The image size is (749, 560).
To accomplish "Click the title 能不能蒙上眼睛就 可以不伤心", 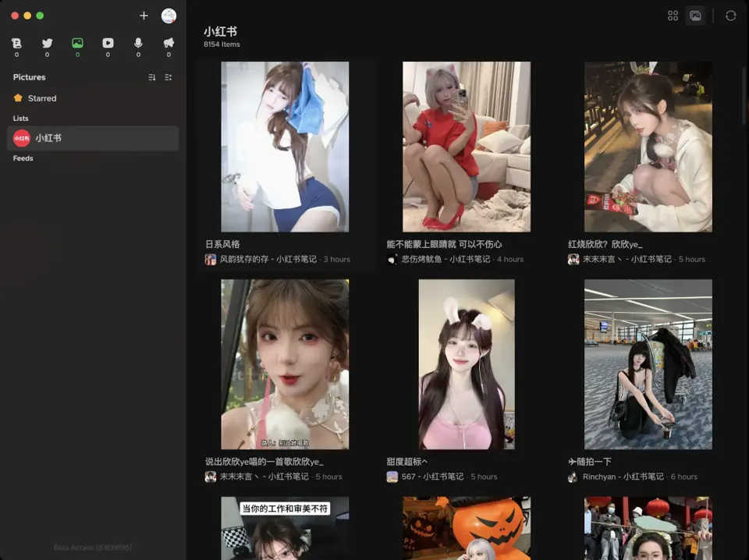I will pos(444,244).
